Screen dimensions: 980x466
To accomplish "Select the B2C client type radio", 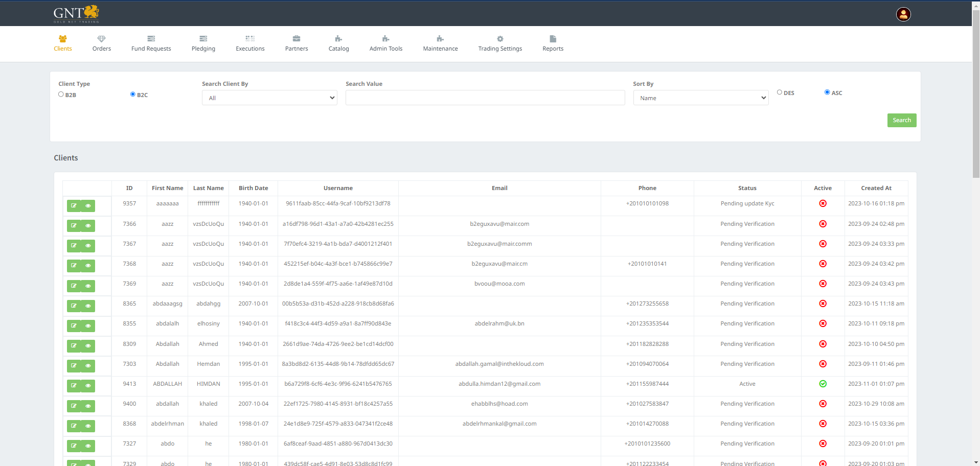I will click(x=133, y=95).
